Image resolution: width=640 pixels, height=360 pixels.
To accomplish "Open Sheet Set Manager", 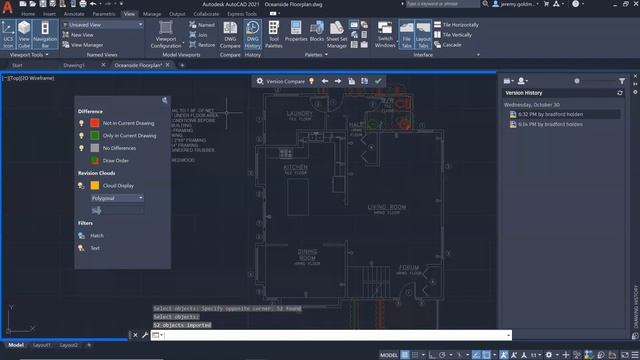I will [x=337, y=34].
